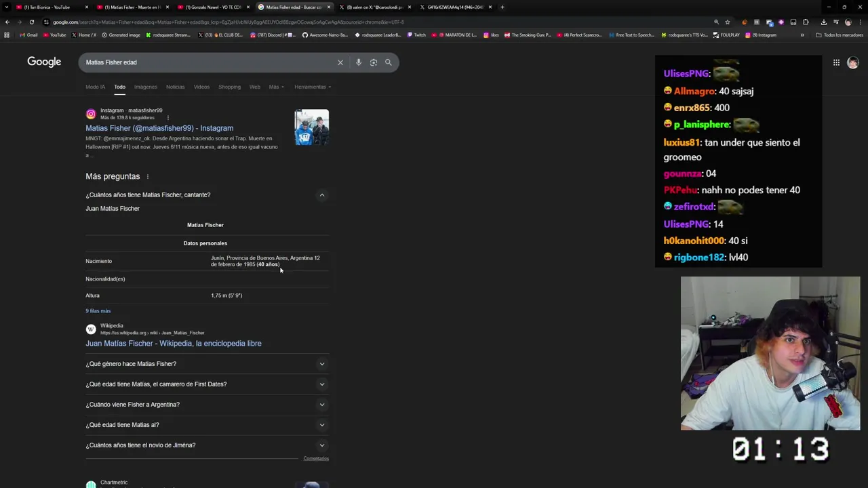Select the Shopping search filter
868x488 pixels.
point(229,87)
